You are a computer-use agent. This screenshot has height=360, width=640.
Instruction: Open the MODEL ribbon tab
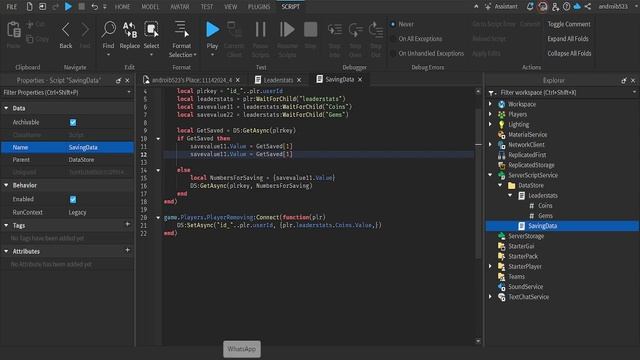[150, 7]
